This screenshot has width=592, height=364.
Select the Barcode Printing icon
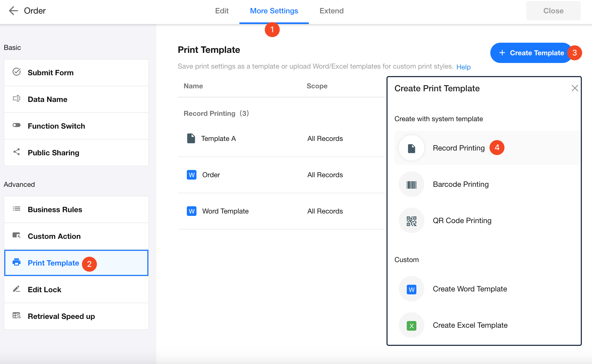[x=411, y=184]
